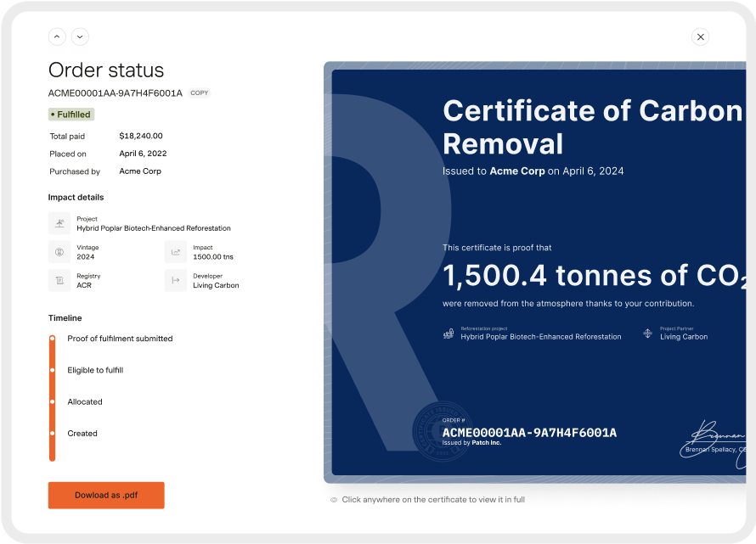Click the Living Carbon developer name in Impact details

tap(216, 285)
